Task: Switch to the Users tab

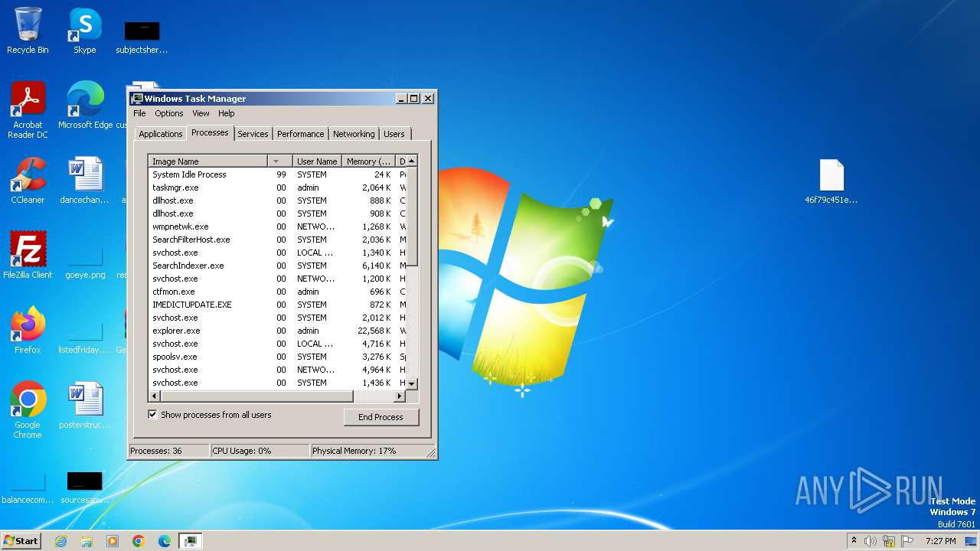Action: [x=394, y=134]
